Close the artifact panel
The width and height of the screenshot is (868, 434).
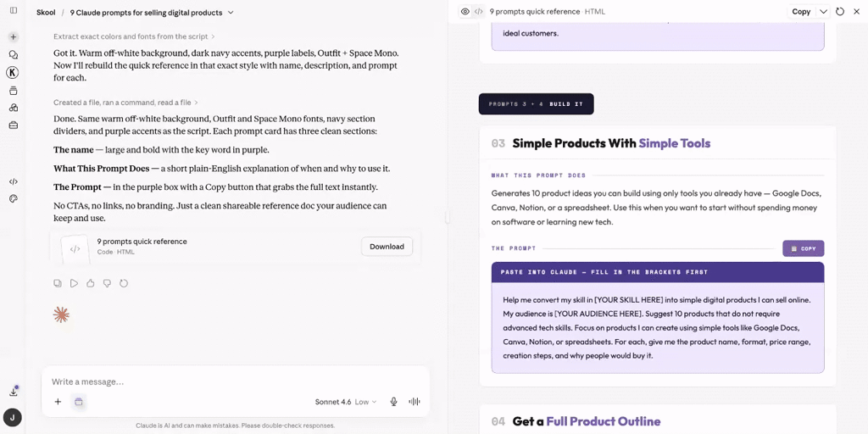[856, 12]
